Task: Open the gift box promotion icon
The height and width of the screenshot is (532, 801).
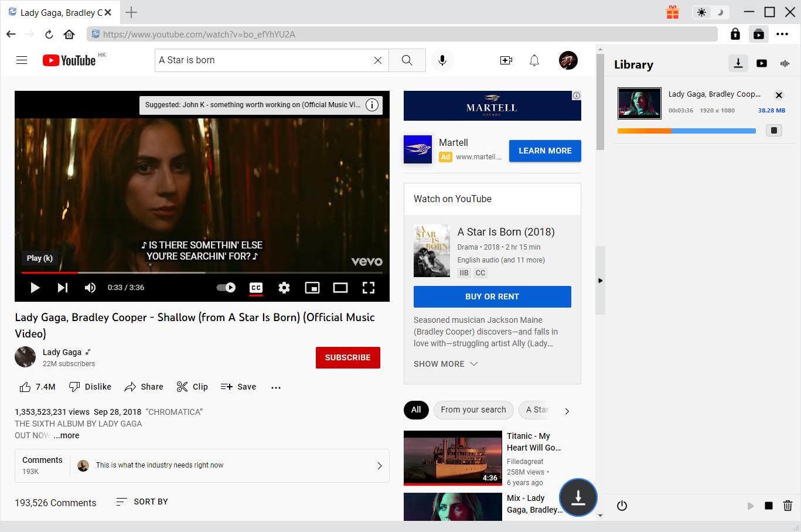Action: pos(672,12)
